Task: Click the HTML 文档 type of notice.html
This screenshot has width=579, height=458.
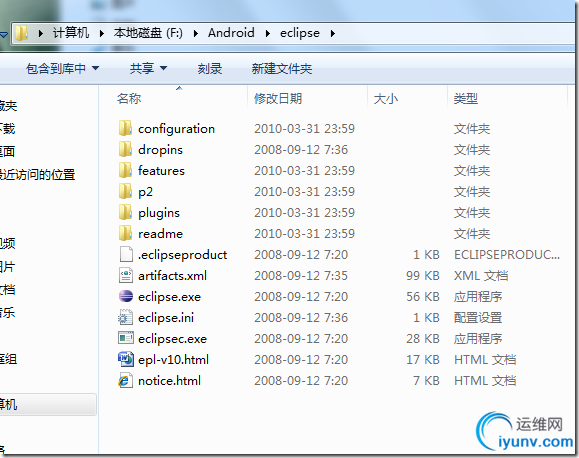Action: click(485, 380)
